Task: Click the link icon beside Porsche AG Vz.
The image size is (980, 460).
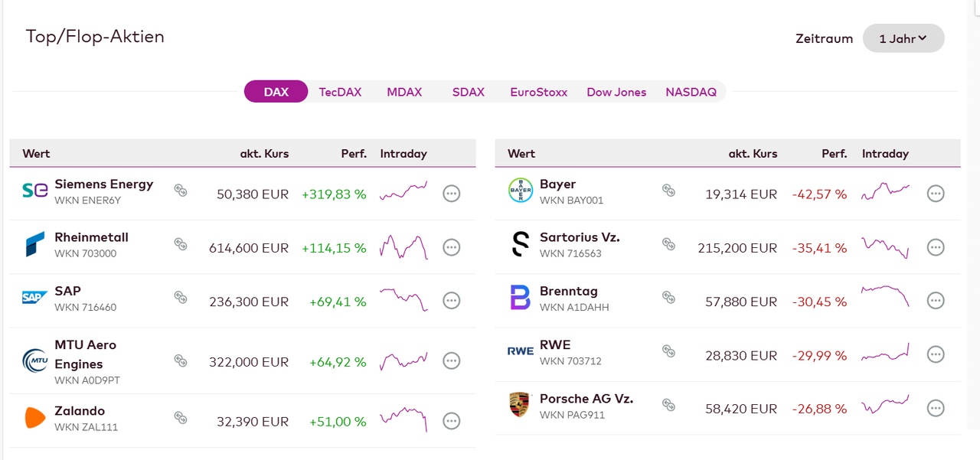Action: click(668, 405)
